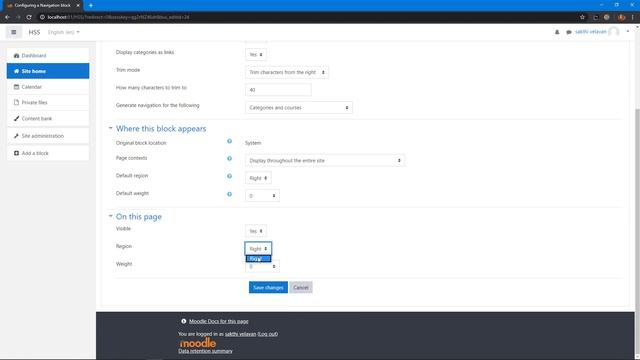640x360 pixels.
Task: Focus the characters to trim field
Action: 278,90
